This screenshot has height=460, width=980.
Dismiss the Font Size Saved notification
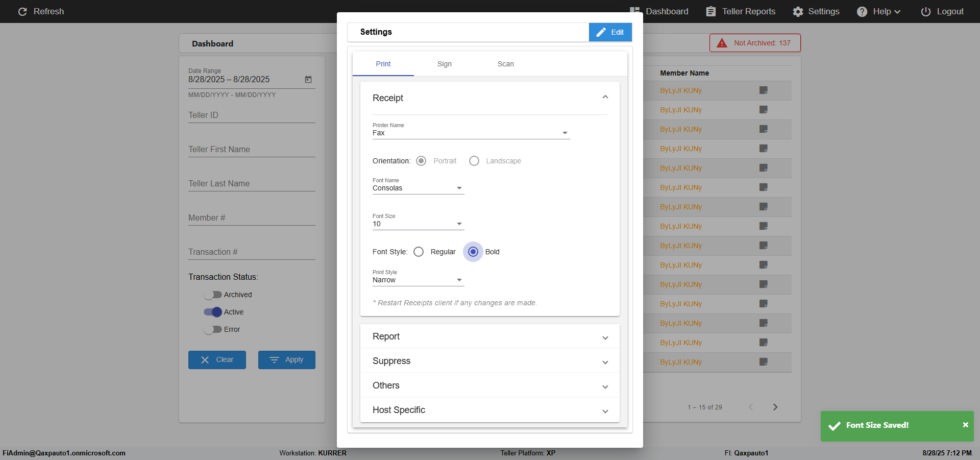point(965,425)
